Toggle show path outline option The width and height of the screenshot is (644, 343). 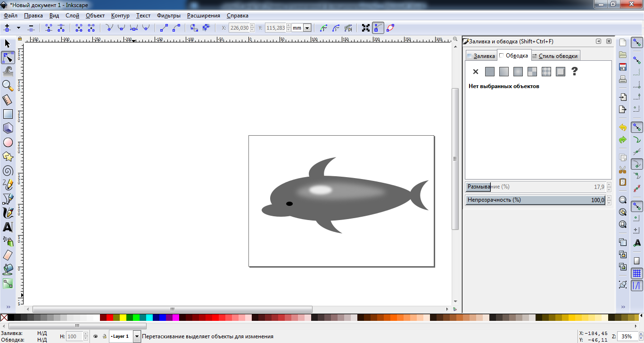point(390,28)
